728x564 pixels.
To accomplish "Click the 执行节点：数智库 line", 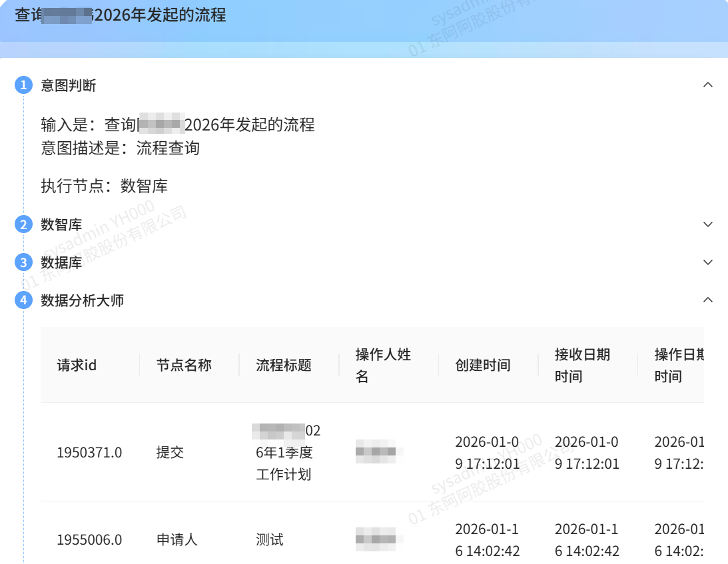I will pos(105,186).
